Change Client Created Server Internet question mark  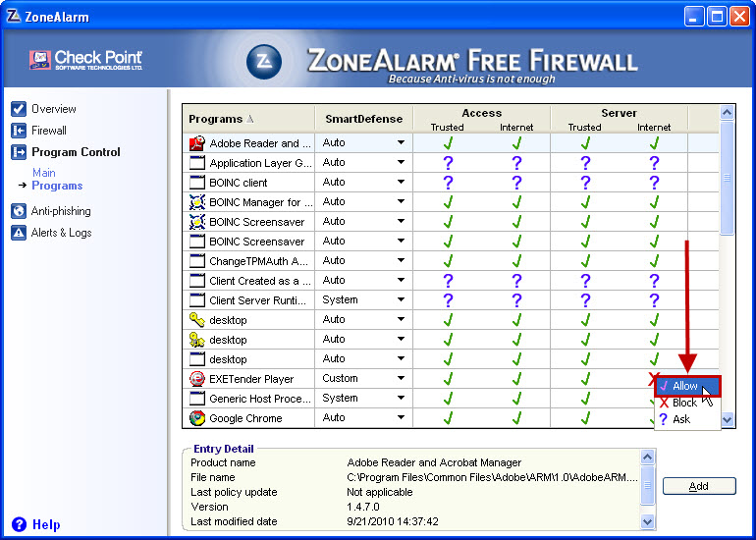pos(654,281)
